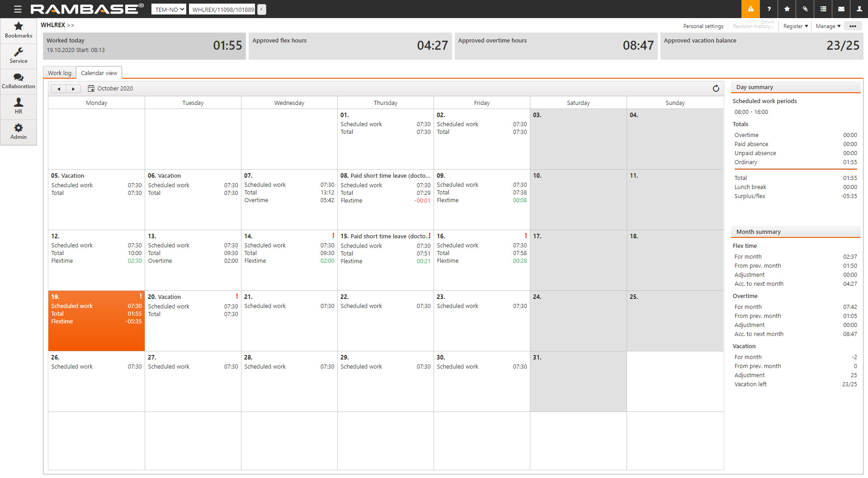Refresh the calendar with reload icon
The image size is (868, 478).
[x=716, y=89]
